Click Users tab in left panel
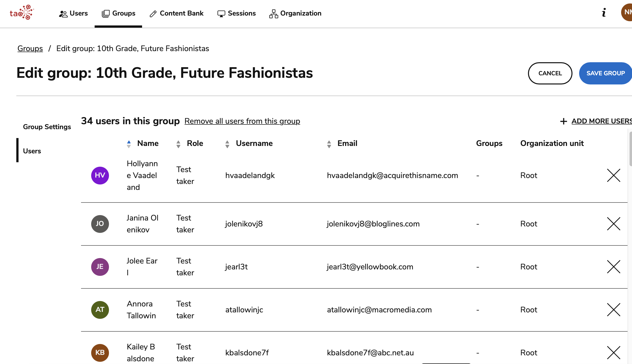Screen dimensions: 632x364 pos(32,151)
